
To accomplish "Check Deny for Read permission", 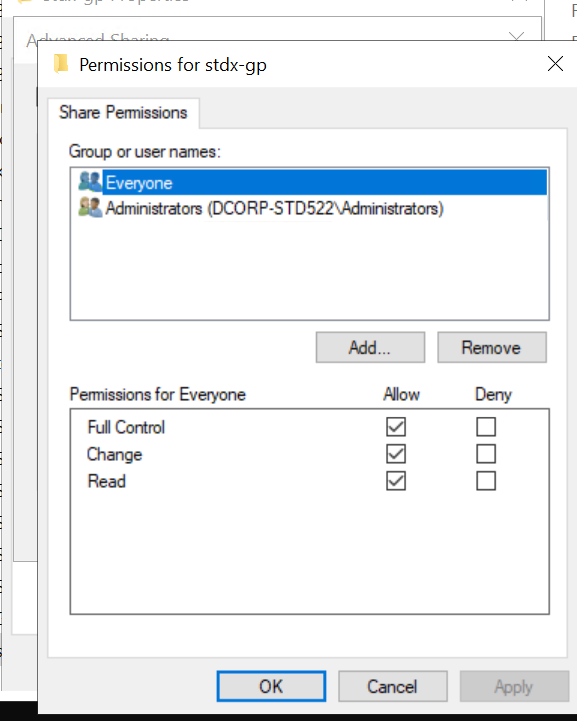I will (486, 481).
